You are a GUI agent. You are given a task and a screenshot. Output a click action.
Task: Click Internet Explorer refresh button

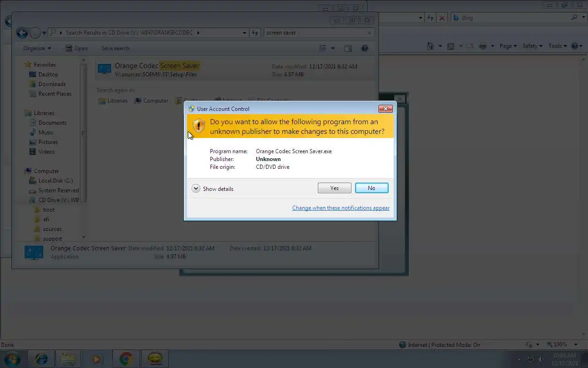point(430,18)
